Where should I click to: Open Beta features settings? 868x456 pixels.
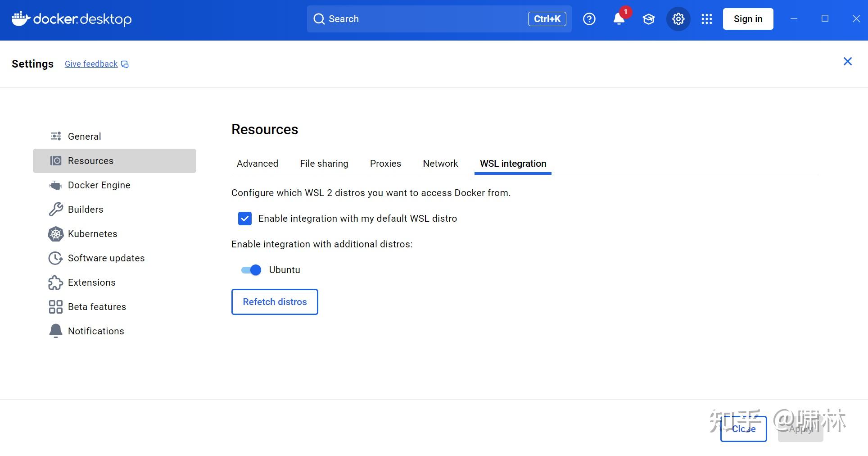click(x=114, y=307)
